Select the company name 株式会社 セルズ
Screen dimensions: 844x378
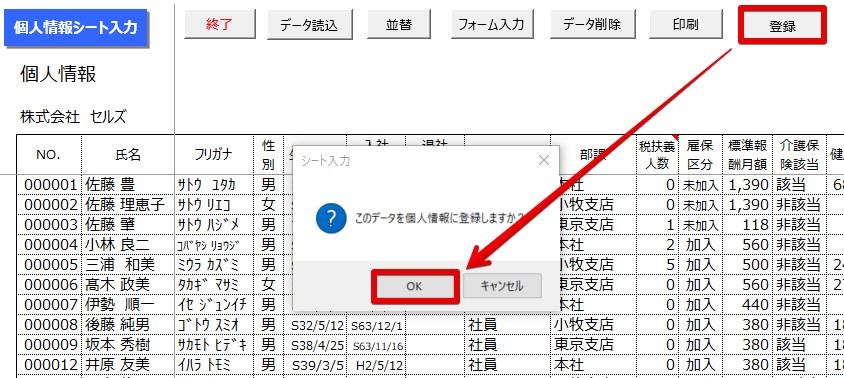73,116
